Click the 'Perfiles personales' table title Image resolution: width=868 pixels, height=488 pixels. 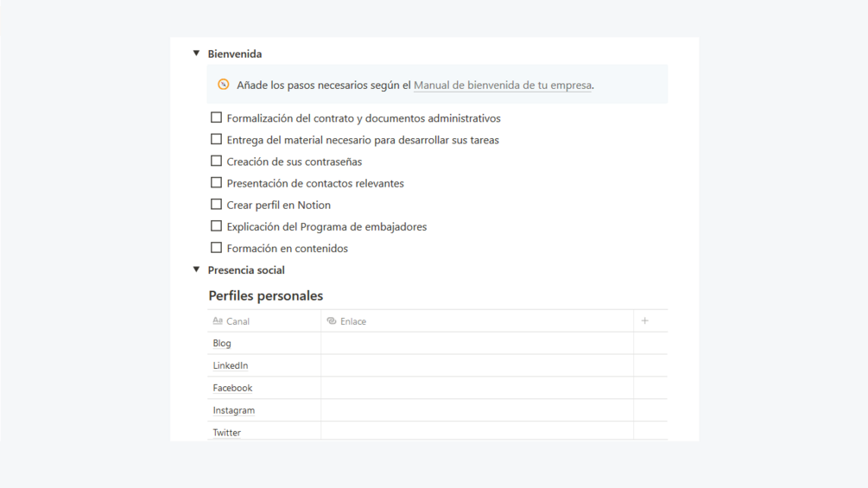point(265,295)
